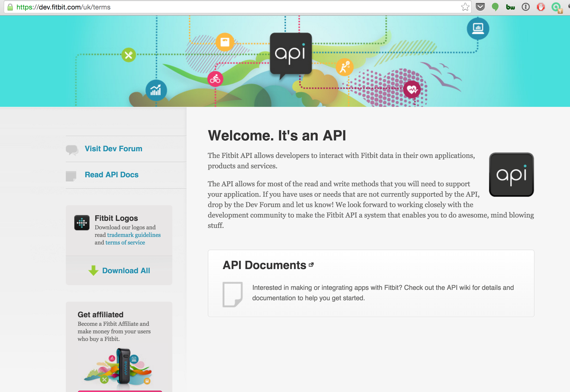The height and width of the screenshot is (392, 570).
Task: Click the pink cycling icon in banner
Action: [215, 79]
